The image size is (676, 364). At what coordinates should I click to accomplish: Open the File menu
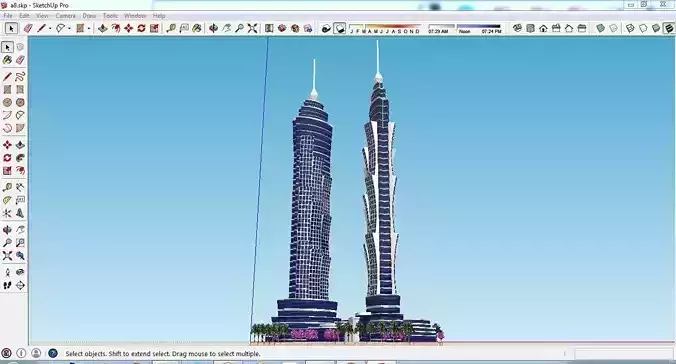pos(8,16)
